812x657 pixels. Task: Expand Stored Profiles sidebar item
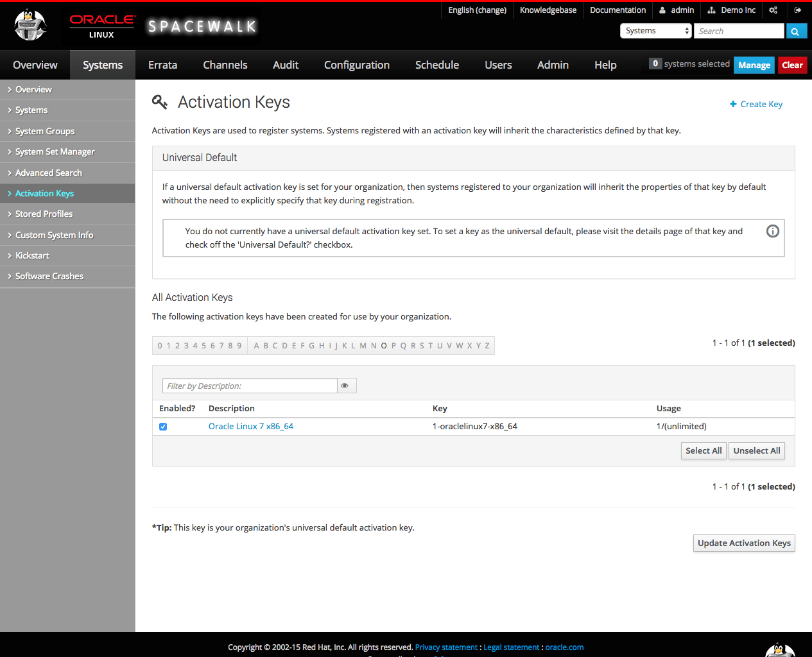coord(67,214)
